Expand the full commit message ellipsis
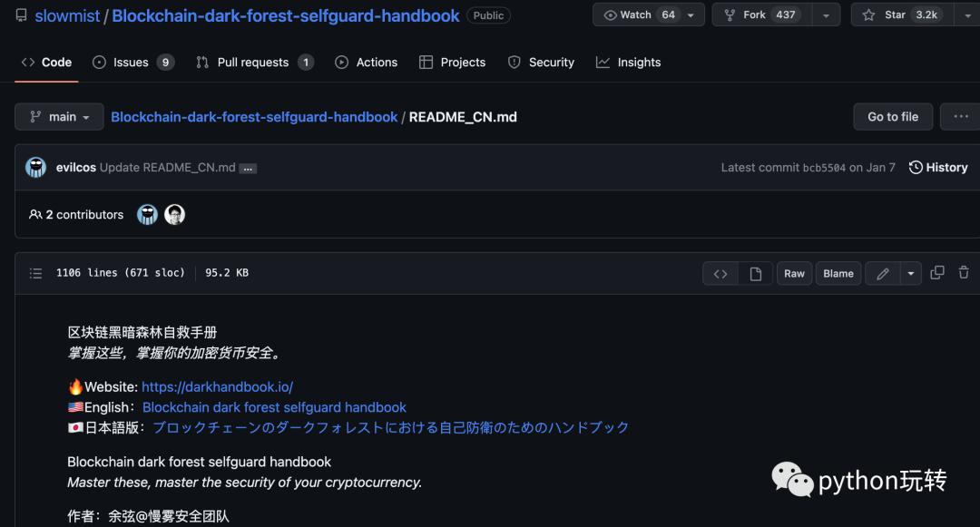The width and height of the screenshot is (980, 527). coord(250,168)
